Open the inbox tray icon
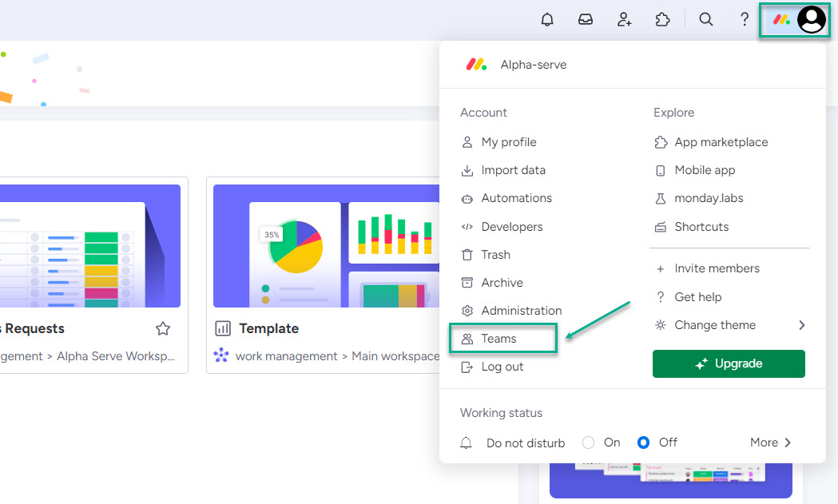The width and height of the screenshot is (838, 504). click(x=586, y=20)
